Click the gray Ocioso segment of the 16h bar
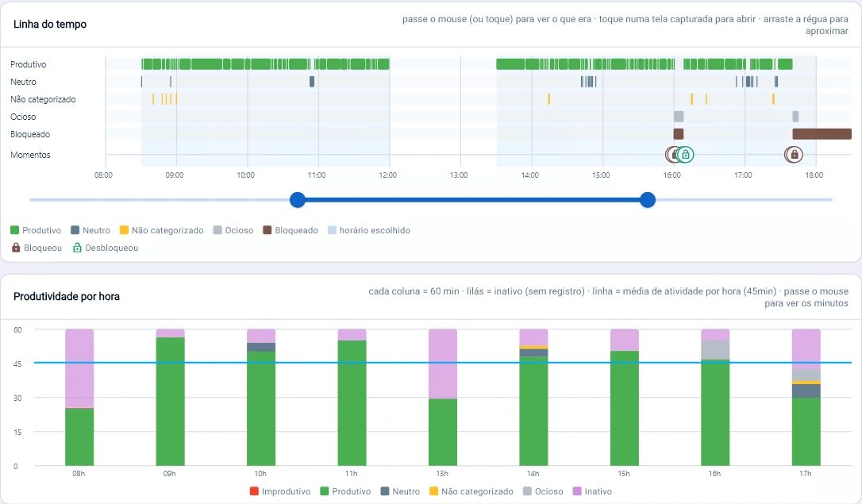The width and height of the screenshot is (862, 504). tap(715, 350)
